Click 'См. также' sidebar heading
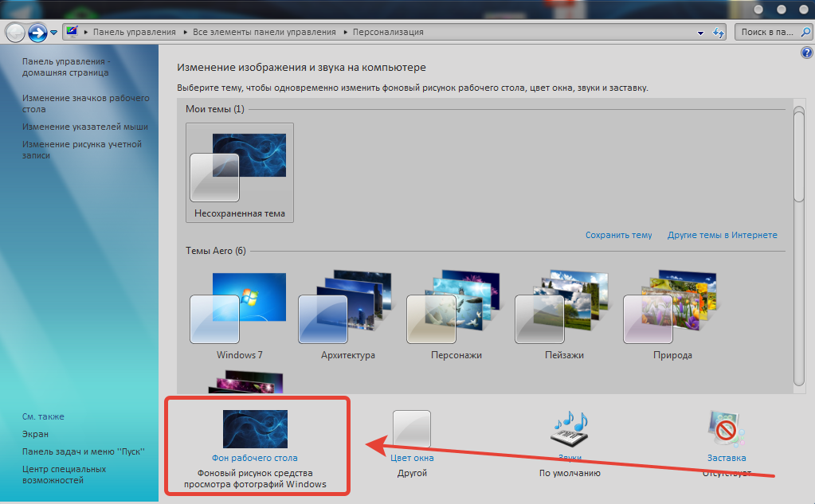Screen dimensions: 815x504 click(x=43, y=416)
